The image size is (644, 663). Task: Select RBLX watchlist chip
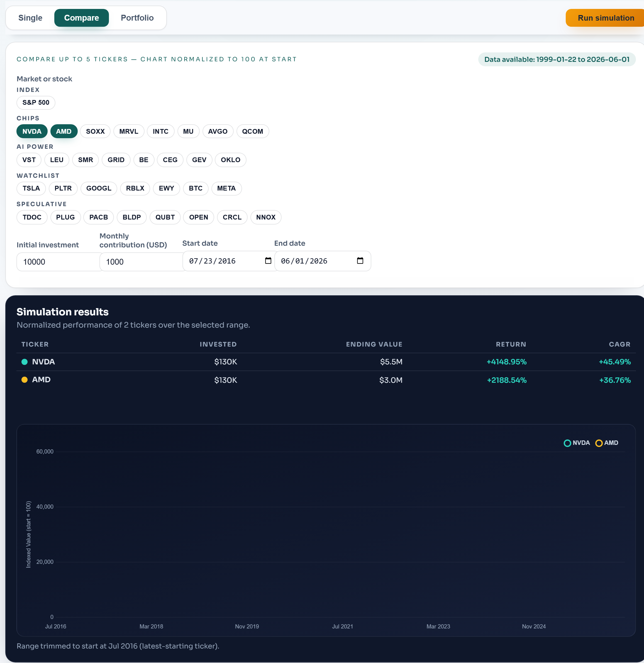135,188
